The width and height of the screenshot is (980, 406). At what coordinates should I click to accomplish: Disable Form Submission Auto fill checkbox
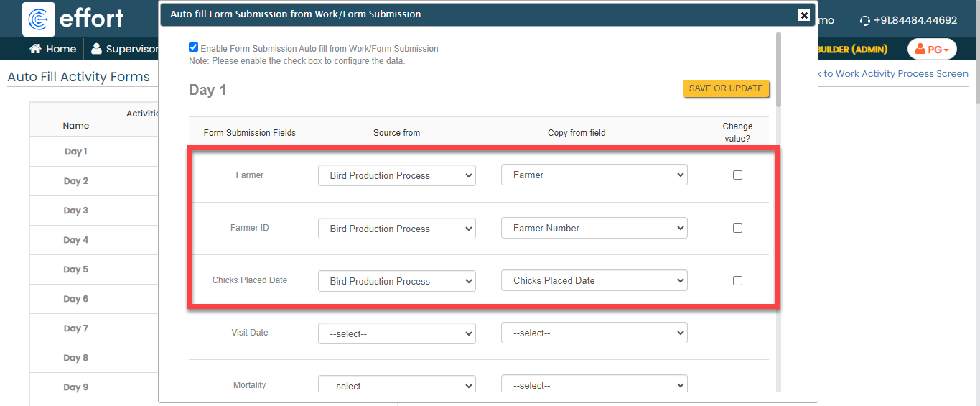coord(193,47)
